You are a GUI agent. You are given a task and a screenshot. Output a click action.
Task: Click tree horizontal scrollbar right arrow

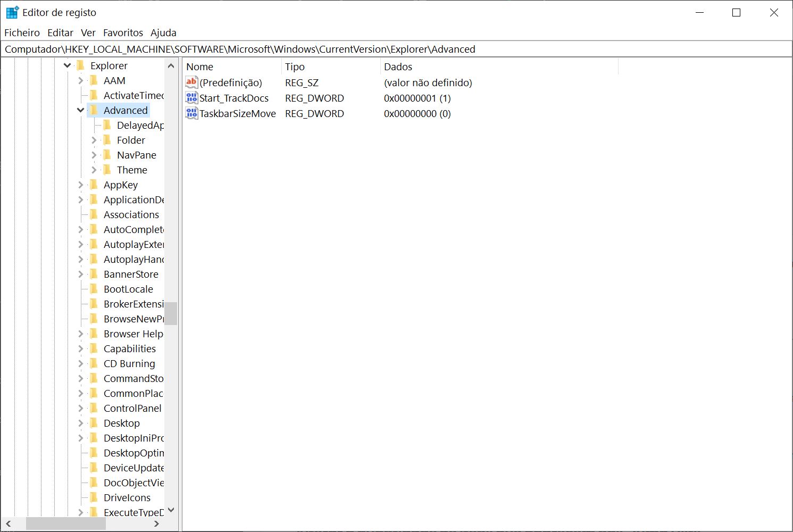[x=156, y=523]
